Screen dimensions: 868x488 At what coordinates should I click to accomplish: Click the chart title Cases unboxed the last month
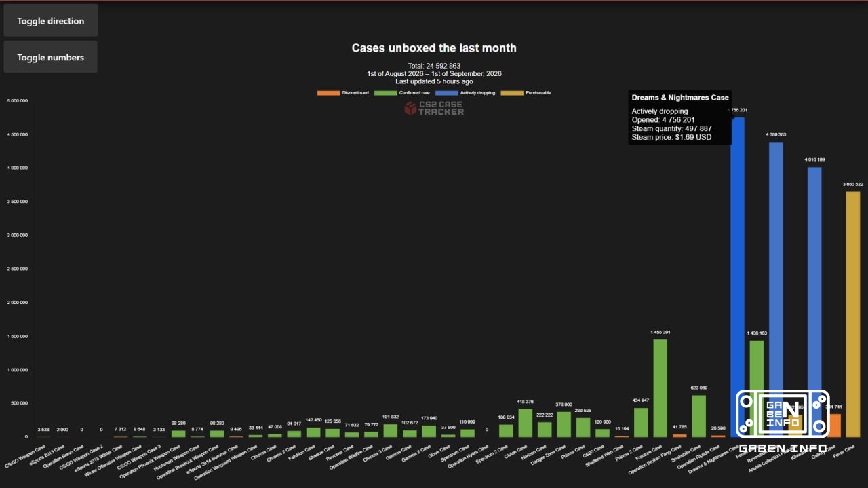(x=434, y=48)
